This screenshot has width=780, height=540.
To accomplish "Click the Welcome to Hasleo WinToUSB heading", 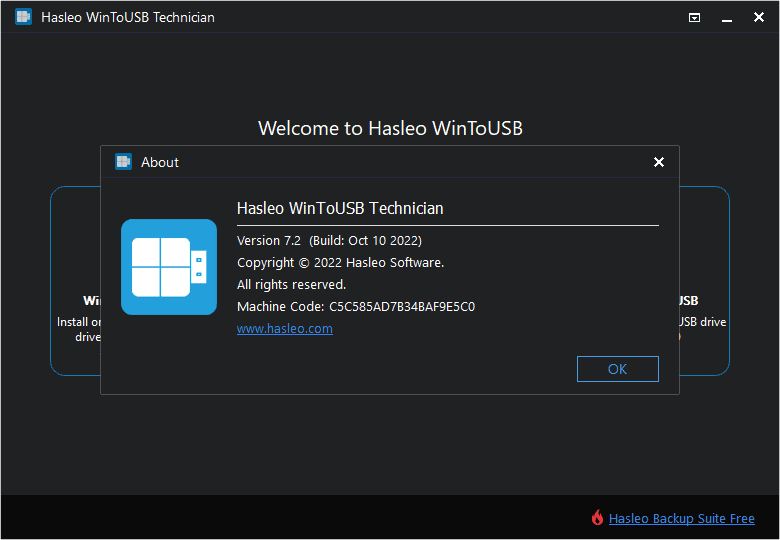I will (x=390, y=128).
